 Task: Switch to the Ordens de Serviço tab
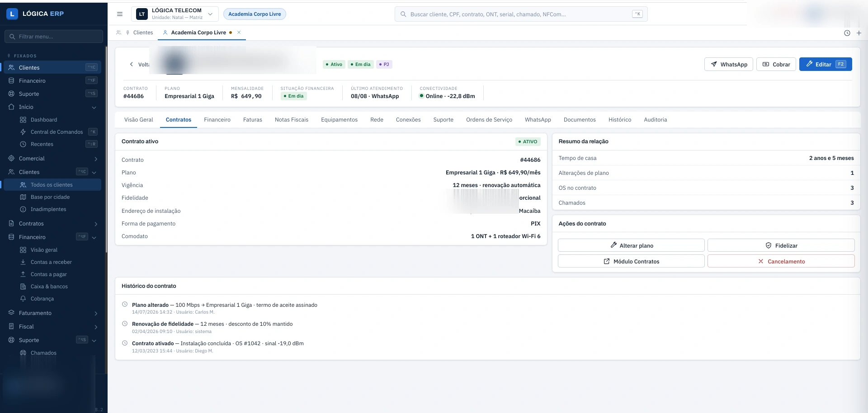pyautogui.click(x=489, y=120)
